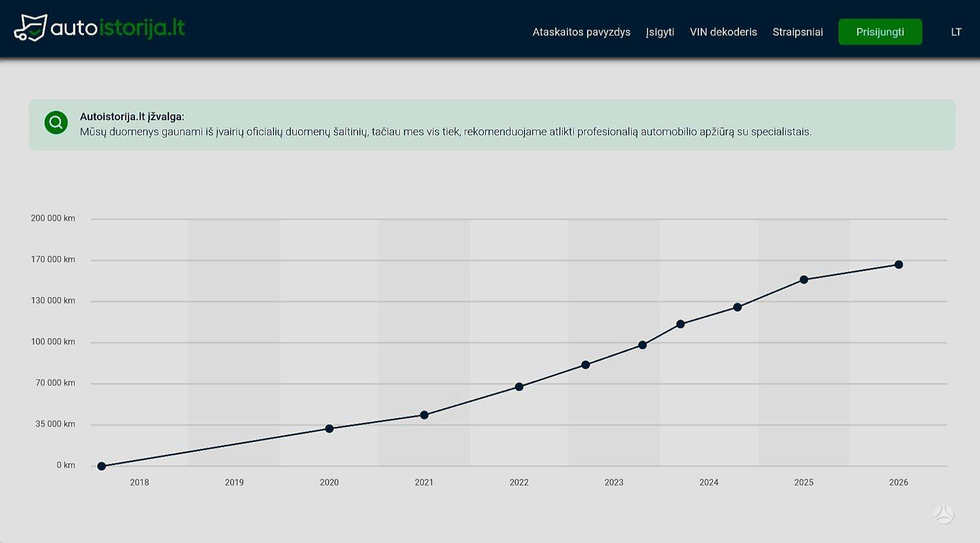Click the 70 000 km axis label

[55, 383]
